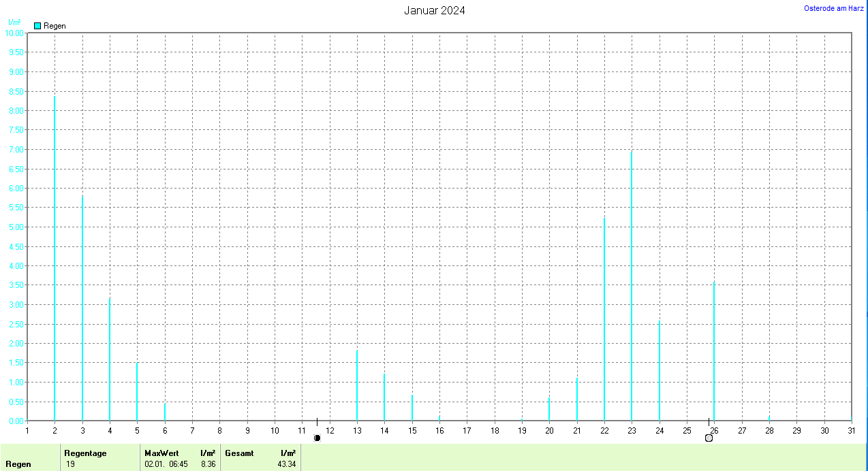
Task: Click the Gesamt total 43.34
Action: 286,464
